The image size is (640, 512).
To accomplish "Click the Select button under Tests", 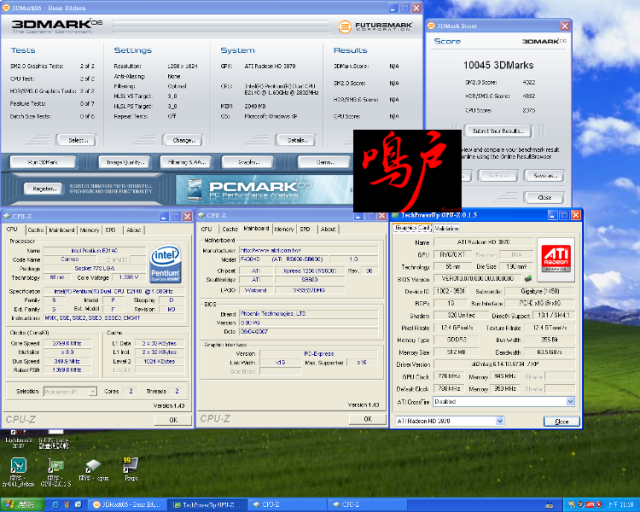I will tap(77, 140).
